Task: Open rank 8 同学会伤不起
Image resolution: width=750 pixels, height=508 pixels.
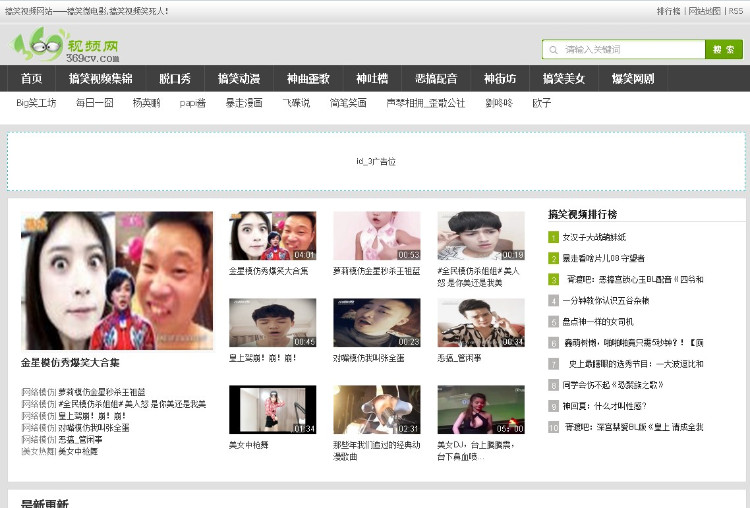Action: tap(613, 385)
